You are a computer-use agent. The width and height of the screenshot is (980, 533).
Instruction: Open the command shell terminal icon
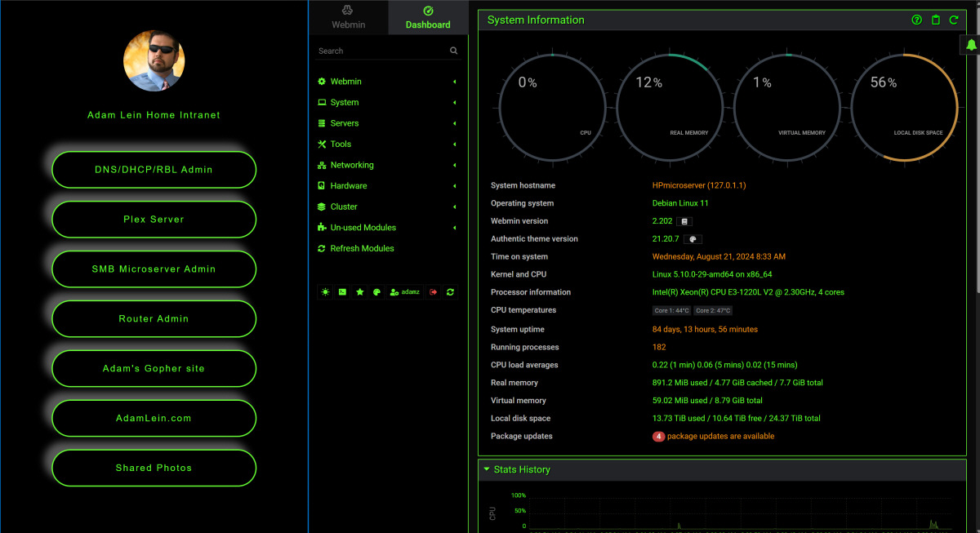point(342,291)
